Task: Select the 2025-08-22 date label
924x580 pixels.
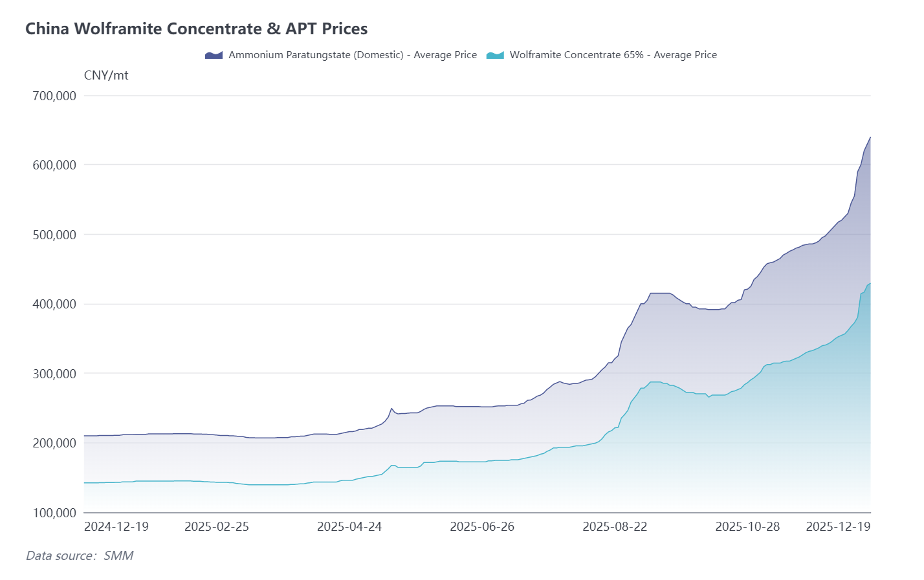Action: (615, 526)
